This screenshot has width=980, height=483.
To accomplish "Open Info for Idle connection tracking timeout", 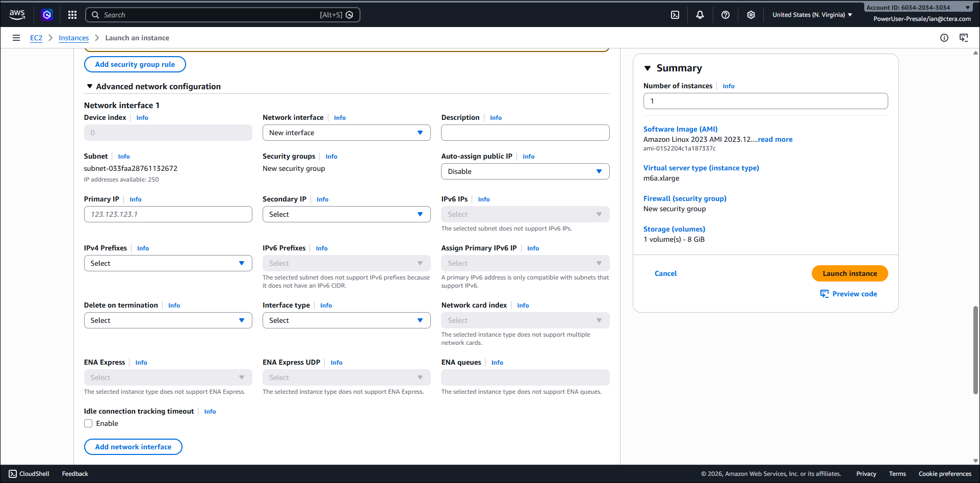I will [x=210, y=412].
